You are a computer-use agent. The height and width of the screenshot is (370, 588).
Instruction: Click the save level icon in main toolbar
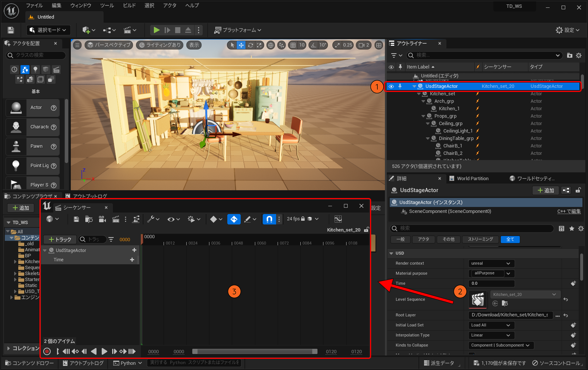click(11, 30)
